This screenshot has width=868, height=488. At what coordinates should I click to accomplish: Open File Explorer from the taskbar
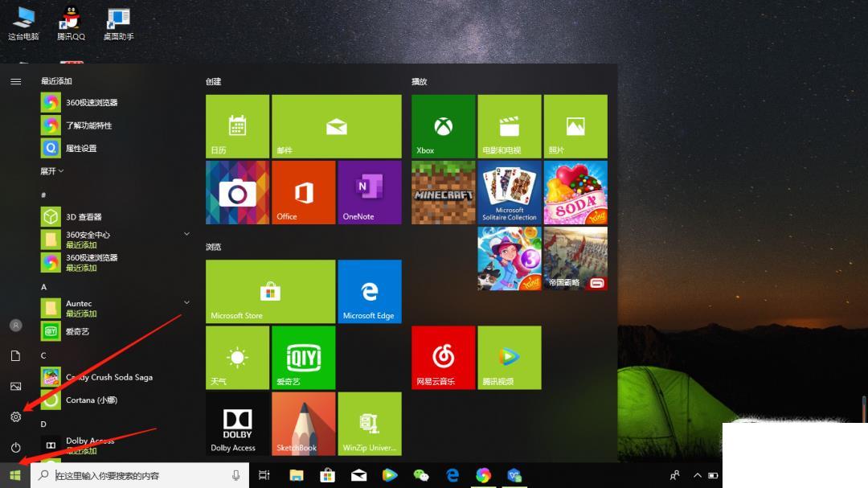296,475
